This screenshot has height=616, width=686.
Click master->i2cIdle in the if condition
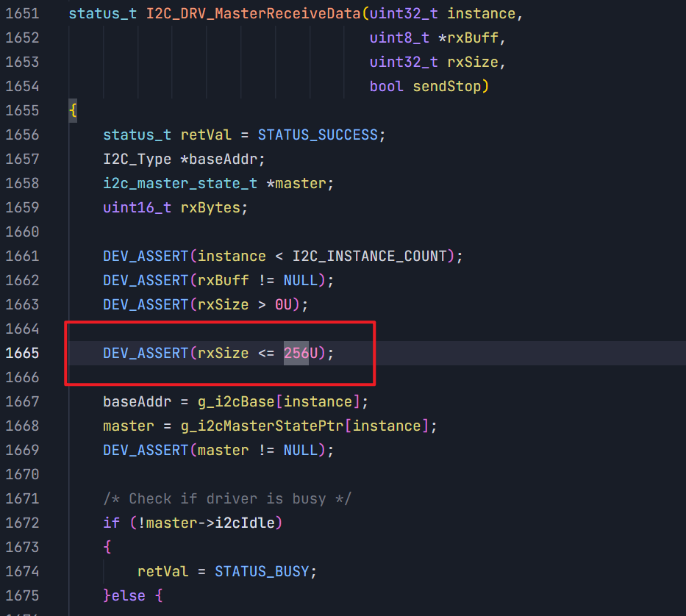pos(210,523)
